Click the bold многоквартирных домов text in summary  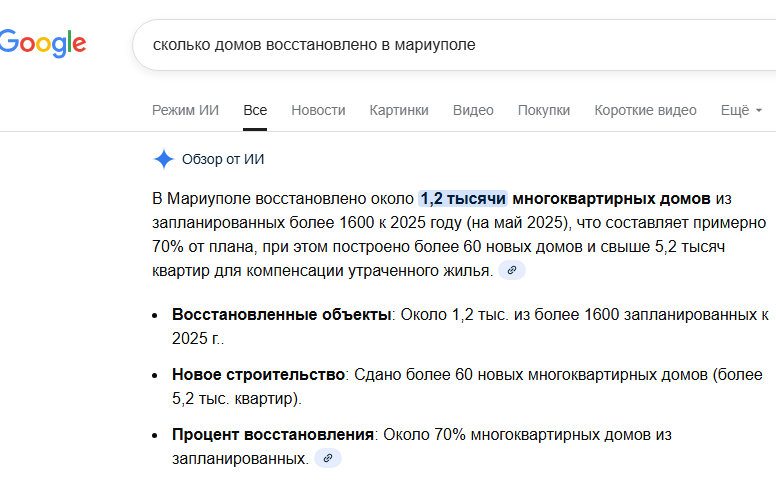point(611,197)
